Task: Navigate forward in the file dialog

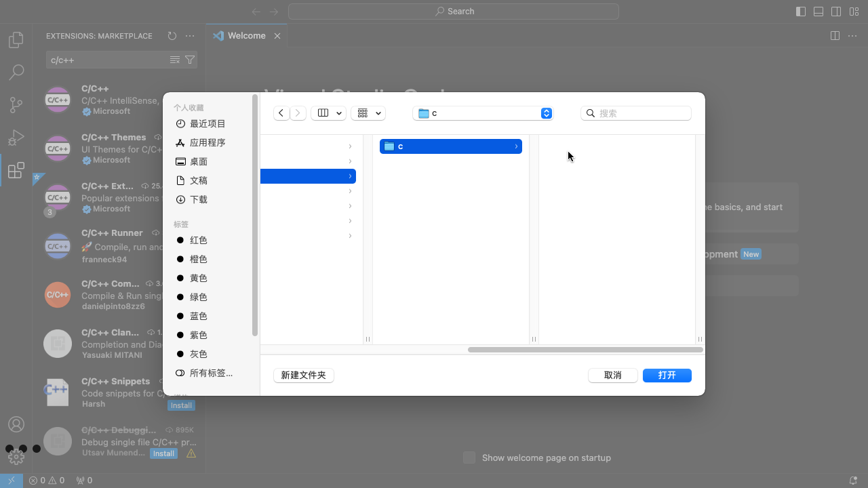Action: 298,113
